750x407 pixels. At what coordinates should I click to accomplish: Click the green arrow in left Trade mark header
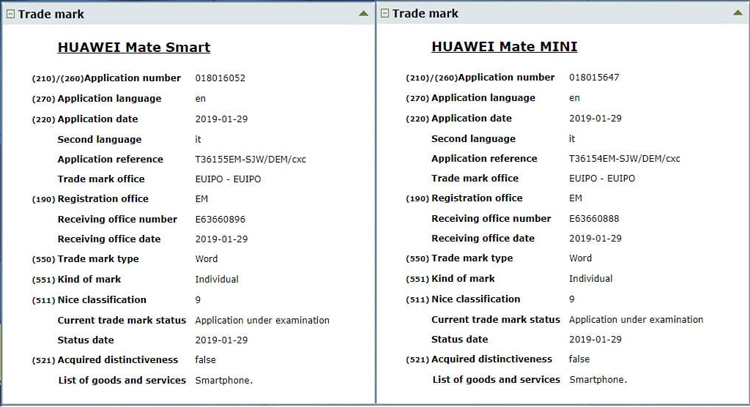tap(364, 13)
